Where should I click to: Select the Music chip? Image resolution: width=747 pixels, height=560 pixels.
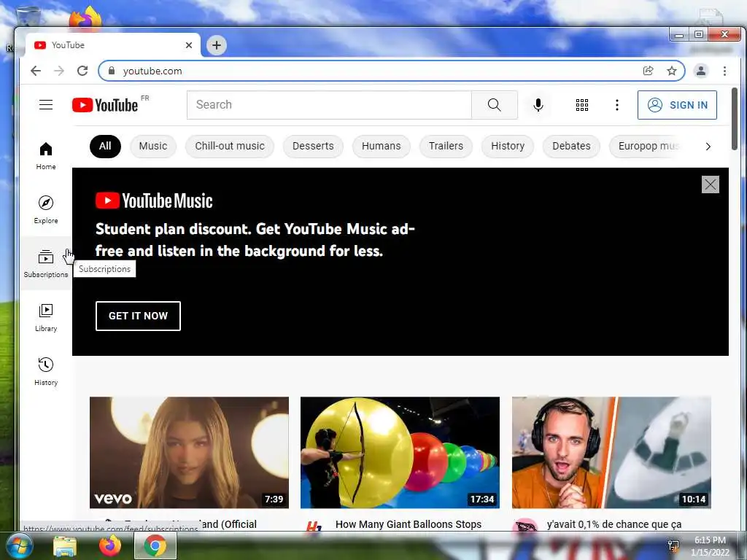(153, 146)
